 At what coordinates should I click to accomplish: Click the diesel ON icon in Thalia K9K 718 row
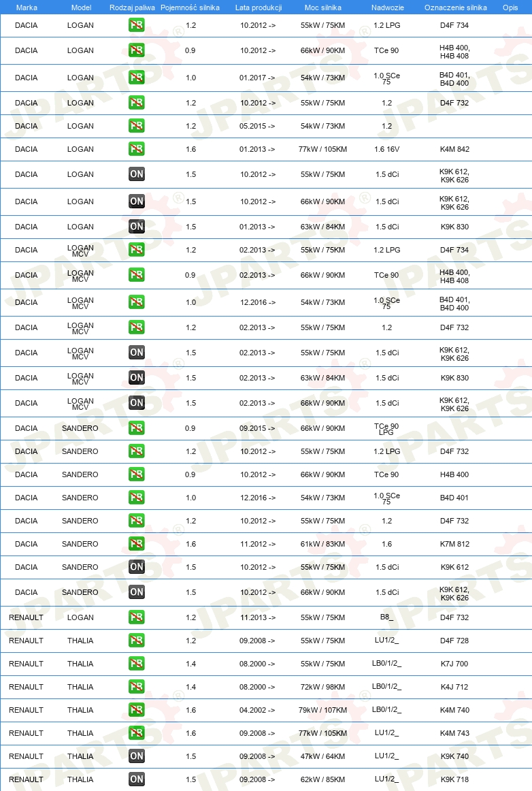click(x=136, y=780)
